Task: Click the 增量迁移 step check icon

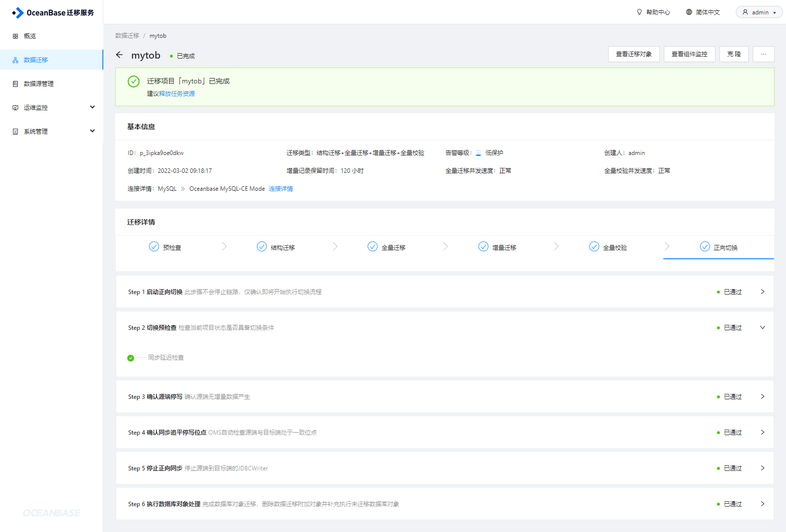Action: click(483, 246)
